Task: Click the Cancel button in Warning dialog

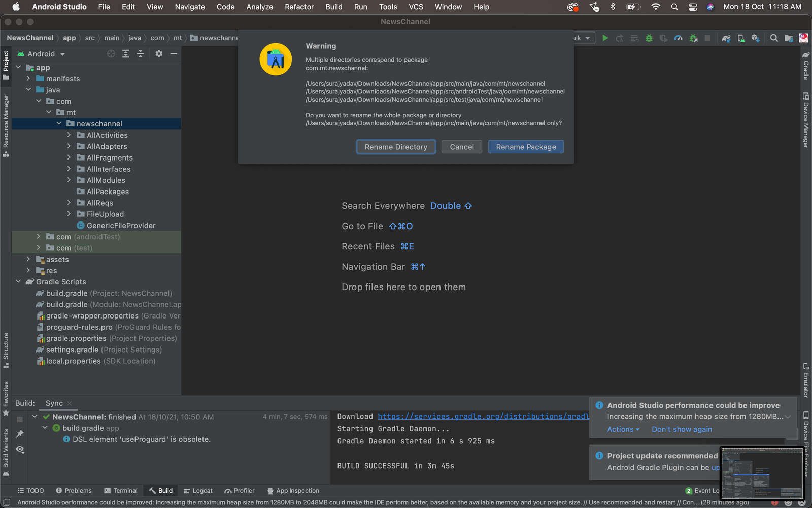Action: 462,147
